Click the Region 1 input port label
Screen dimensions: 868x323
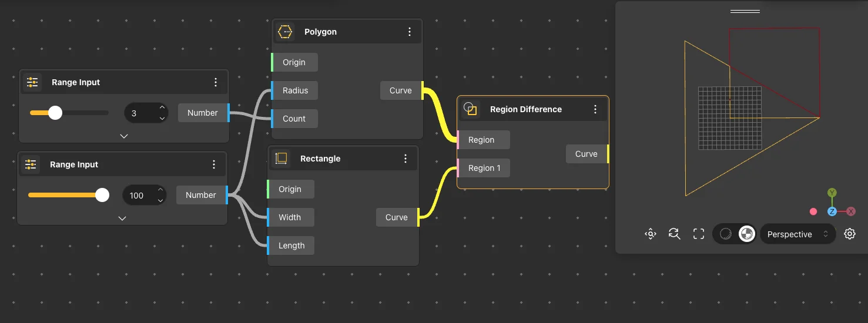pos(484,168)
